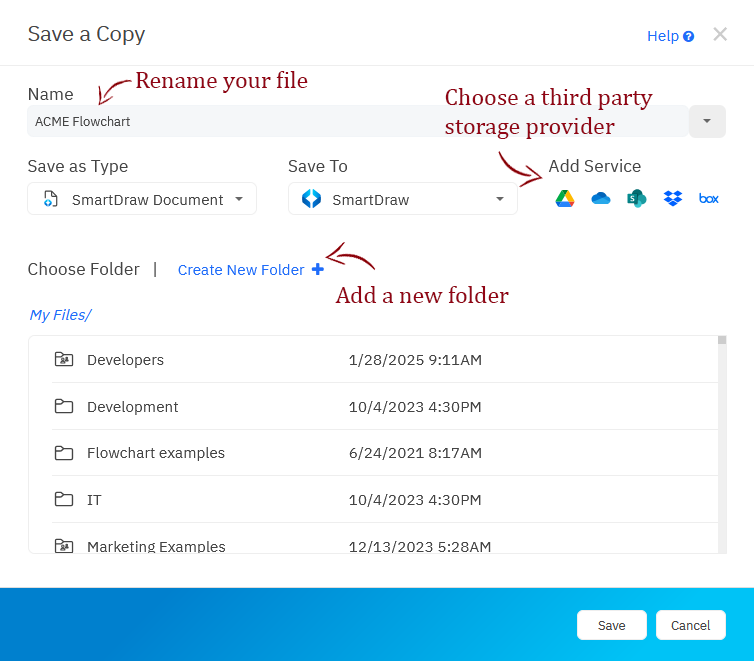Add Box as storage service
The image size is (754, 661).
[x=709, y=199]
